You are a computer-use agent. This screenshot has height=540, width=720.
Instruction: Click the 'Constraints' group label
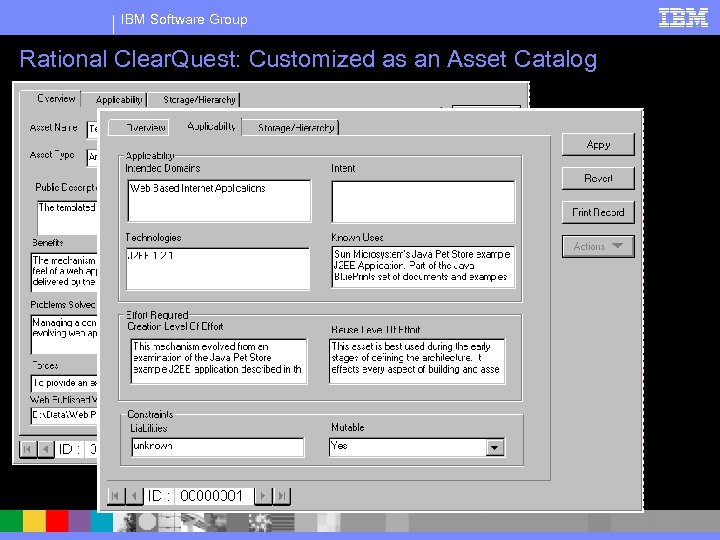pyautogui.click(x=150, y=414)
